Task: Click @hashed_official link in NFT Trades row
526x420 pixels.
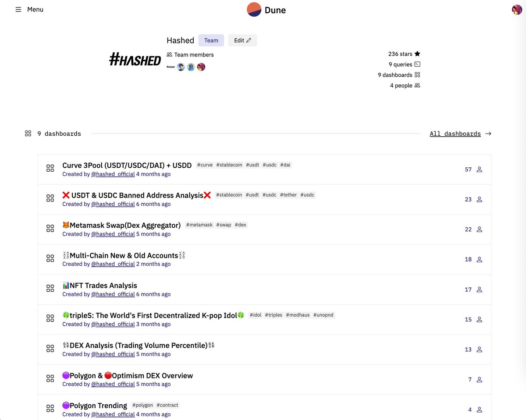Action: click(x=113, y=294)
